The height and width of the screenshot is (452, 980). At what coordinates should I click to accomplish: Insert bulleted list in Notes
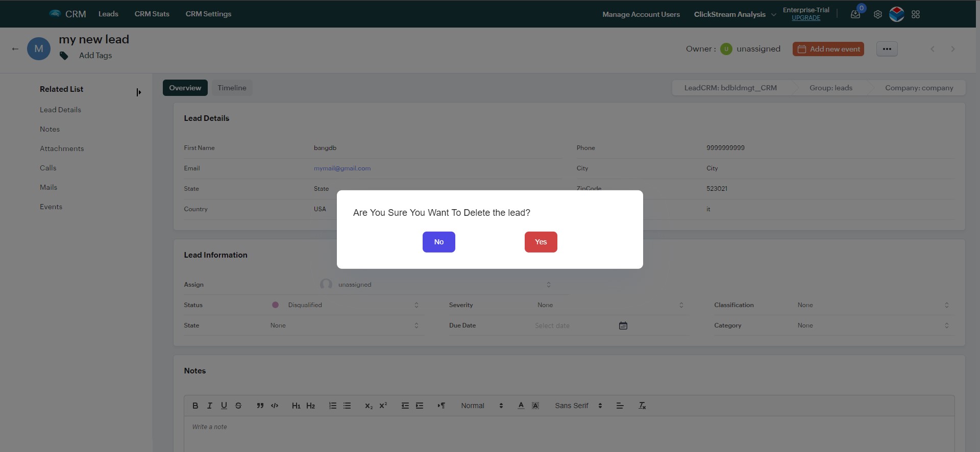click(x=347, y=406)
